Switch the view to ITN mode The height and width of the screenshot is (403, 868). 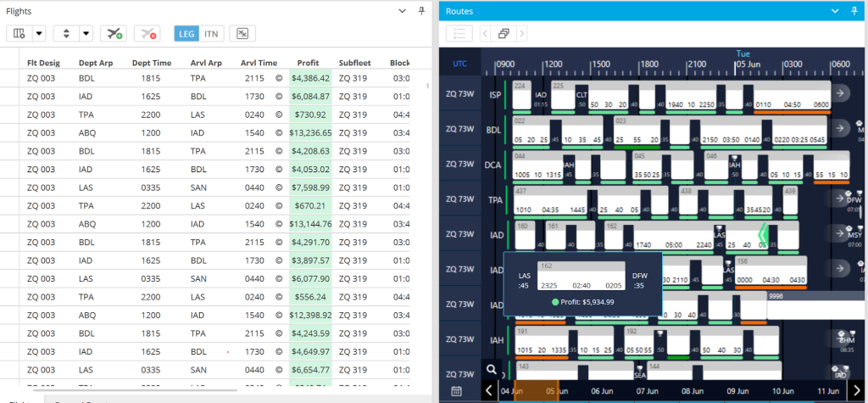(211, 34)
